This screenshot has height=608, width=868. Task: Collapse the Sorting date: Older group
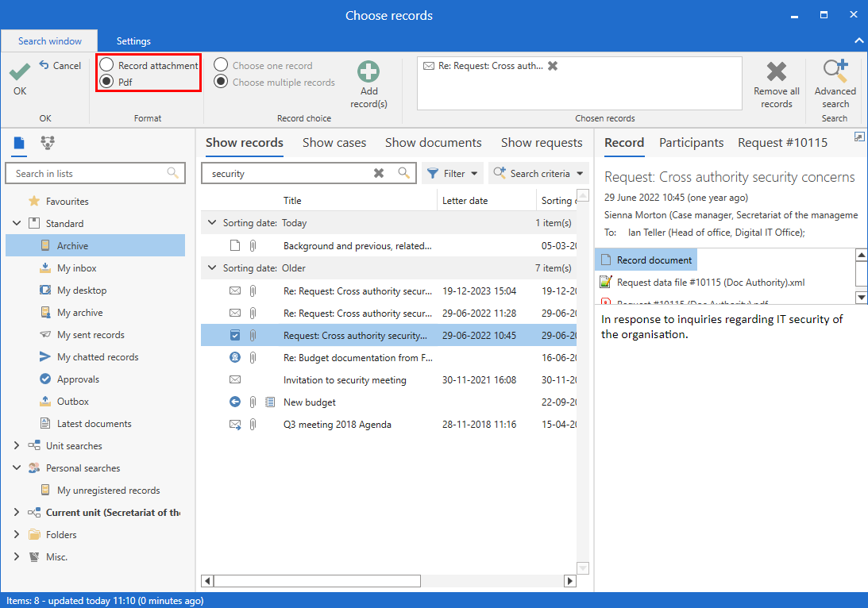(211, 268)
